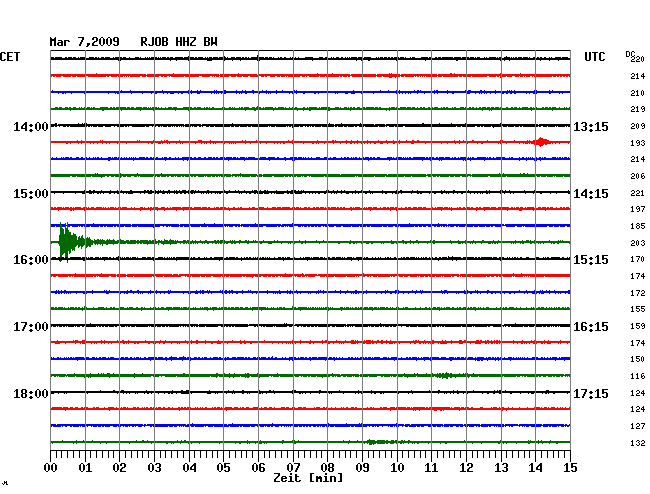Select the DC value 150
This screenshot has width=650, height=494.
638,359
